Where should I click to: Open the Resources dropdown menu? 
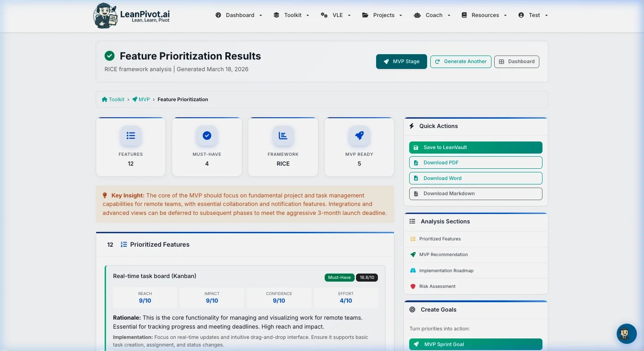tap(484, 15)
